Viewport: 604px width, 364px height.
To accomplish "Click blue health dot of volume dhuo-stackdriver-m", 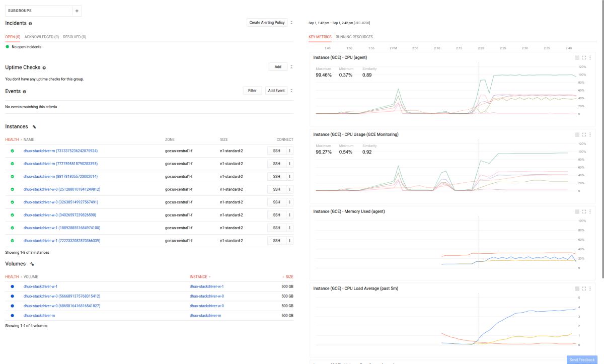I will (12, 316).
